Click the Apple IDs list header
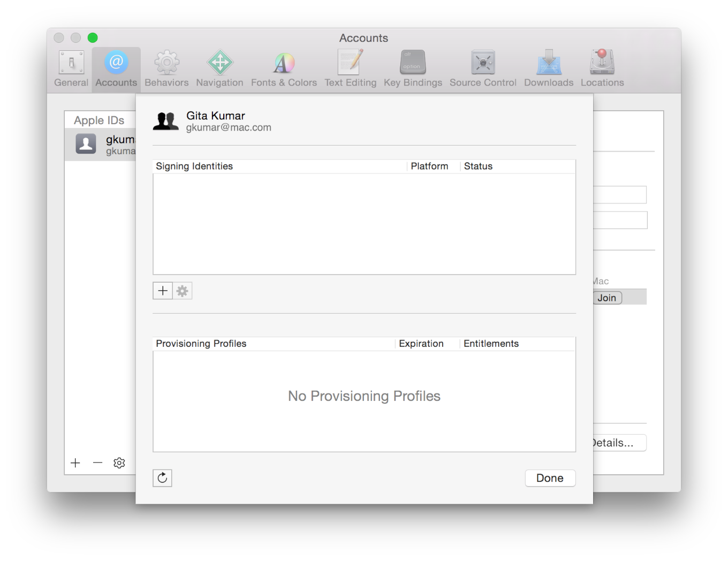 tap(100, 120)
